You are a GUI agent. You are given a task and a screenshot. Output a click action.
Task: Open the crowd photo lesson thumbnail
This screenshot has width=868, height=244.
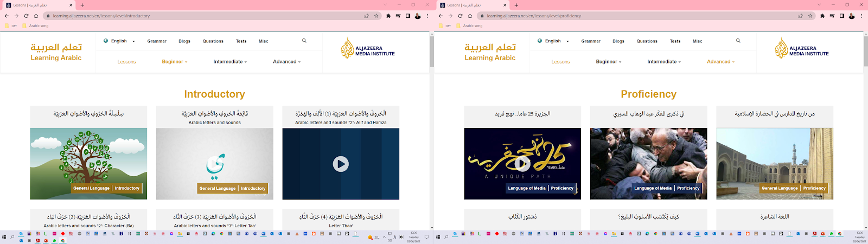coord(649,164)
